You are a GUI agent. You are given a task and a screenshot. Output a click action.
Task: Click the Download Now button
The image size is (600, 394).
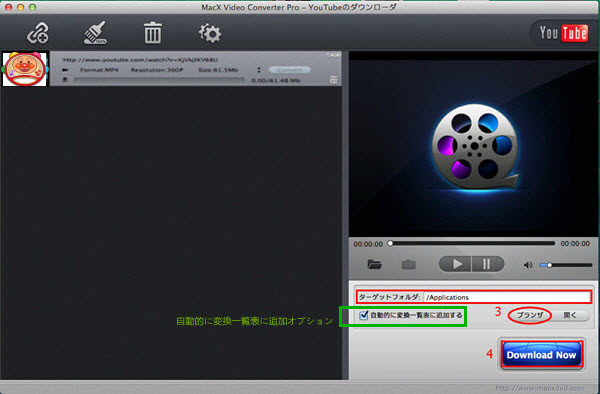pyautogui.click(x=541, y=355)
